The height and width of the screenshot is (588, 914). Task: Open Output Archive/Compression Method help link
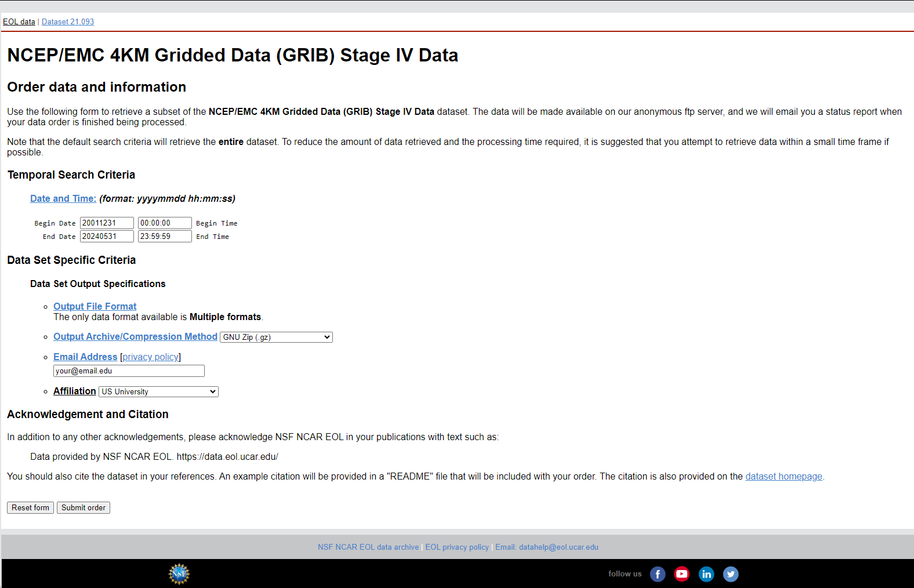(x=135, y=336)
